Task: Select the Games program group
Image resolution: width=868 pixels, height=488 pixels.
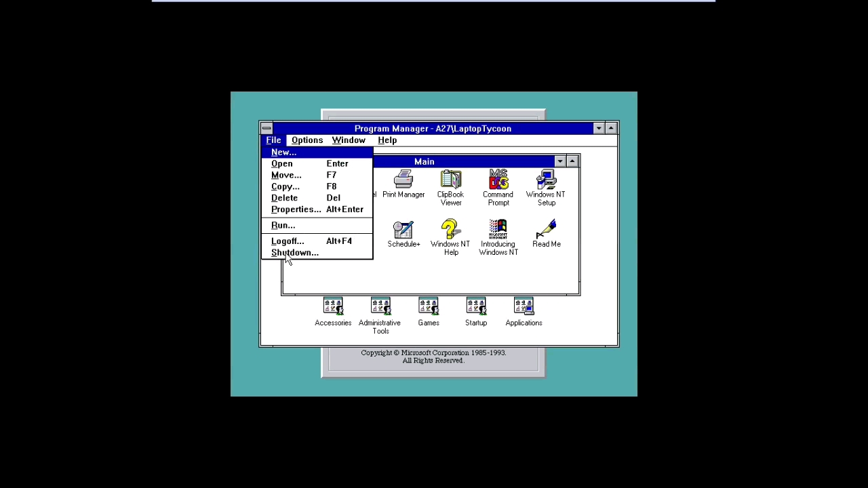Action: (429, 312)
